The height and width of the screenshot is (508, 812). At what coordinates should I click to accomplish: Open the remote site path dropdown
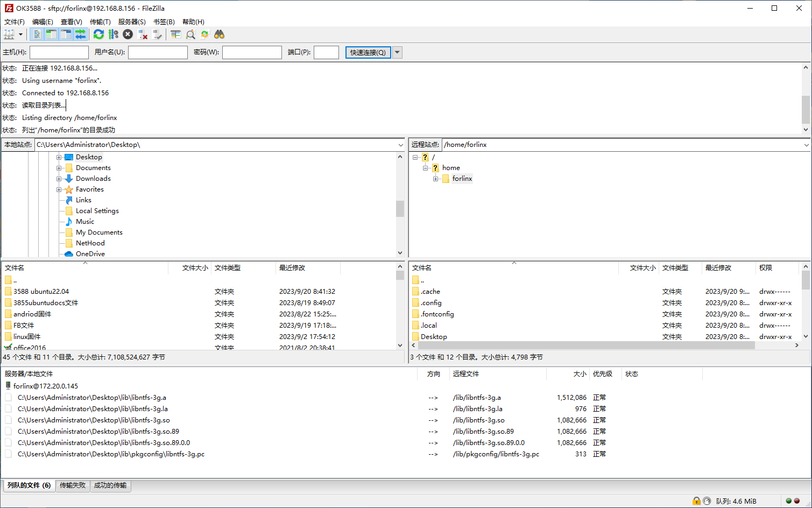tap(806, 145)
